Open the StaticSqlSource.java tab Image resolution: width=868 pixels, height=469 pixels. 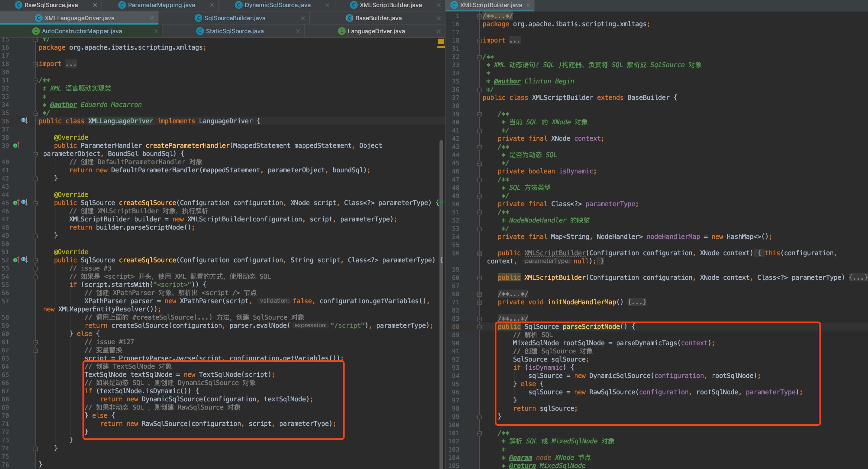235,31
